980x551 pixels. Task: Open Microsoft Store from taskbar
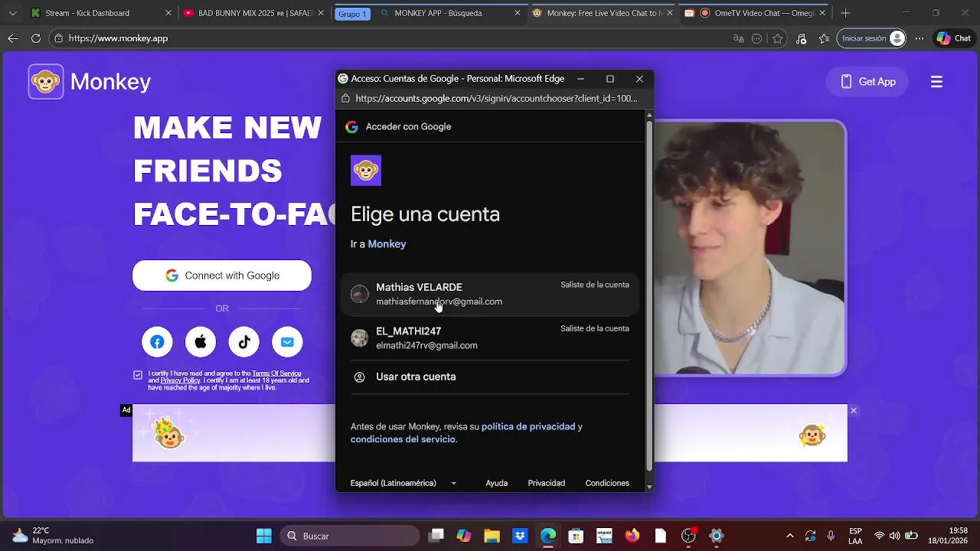click(x=576, y=536)
